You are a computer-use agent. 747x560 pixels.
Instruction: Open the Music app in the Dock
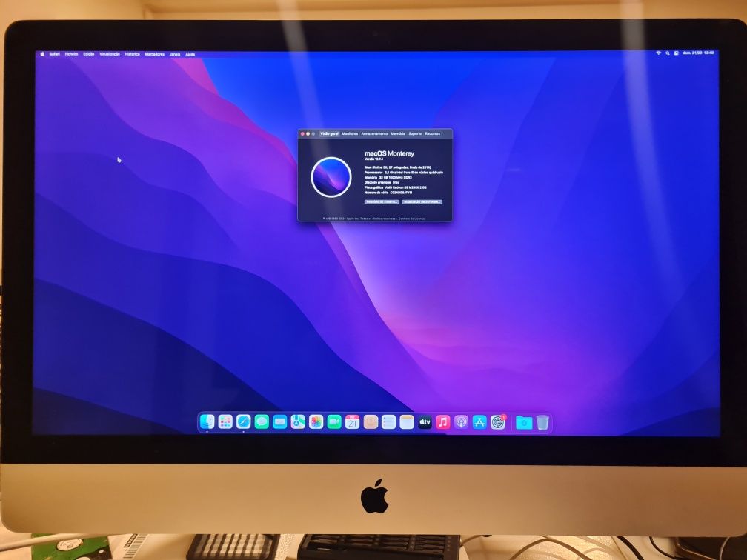(443, 421)
